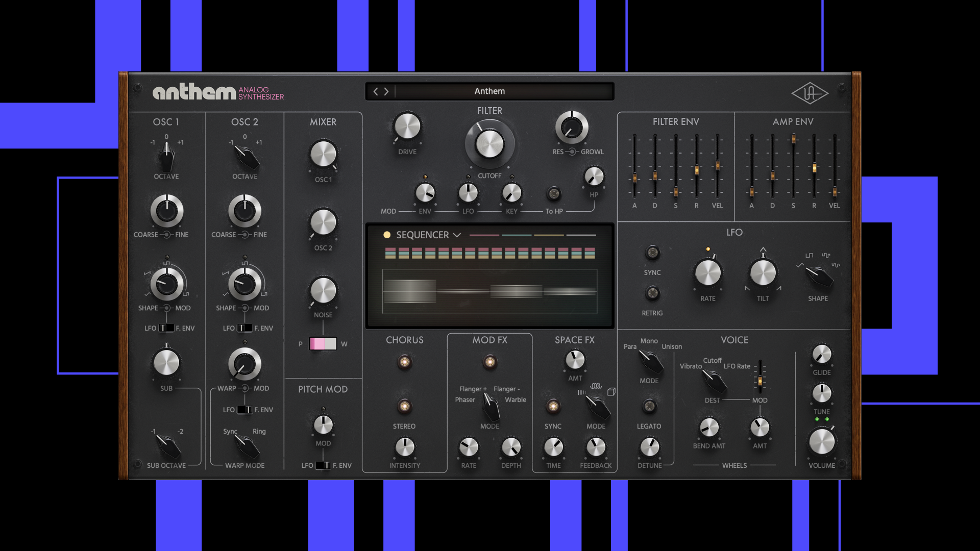Select the reverb Space FX mode icon
The height and width of the screenshot is (551, 980).
tap(611, 392)
